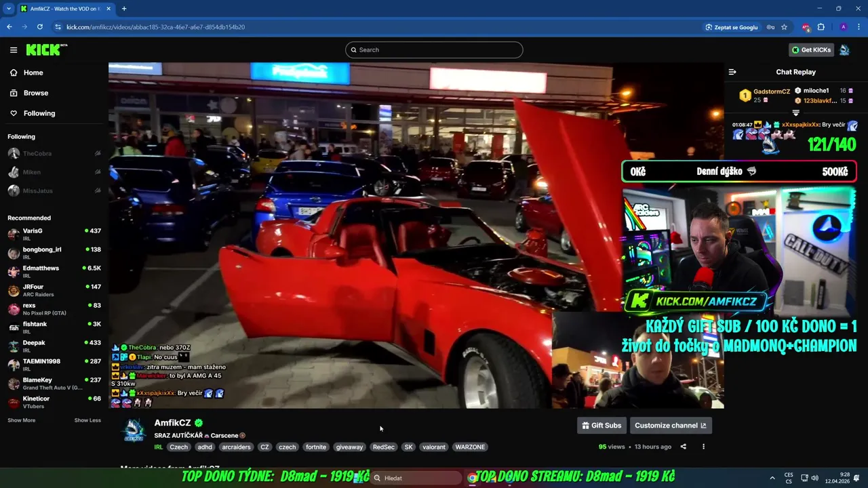Open the tab search dropdown arrow
Viewport: 868px width, 488px height.
tap(9, 9)
